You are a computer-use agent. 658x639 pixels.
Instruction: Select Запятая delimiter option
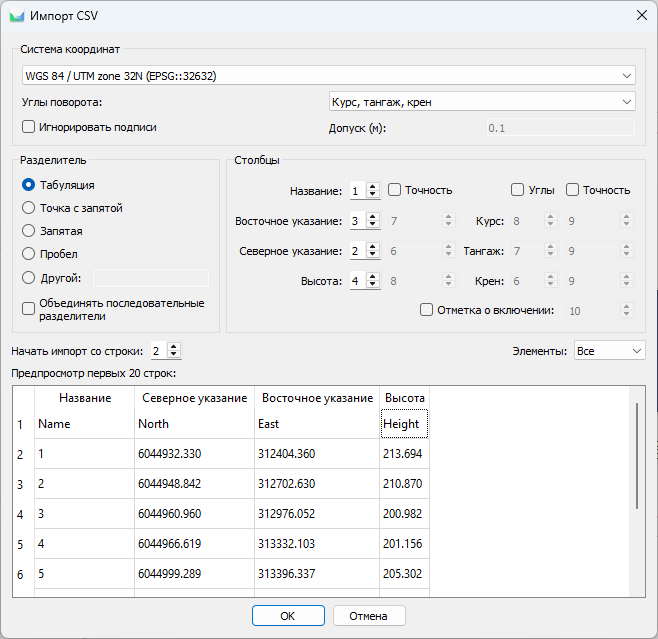coord(28,231)
